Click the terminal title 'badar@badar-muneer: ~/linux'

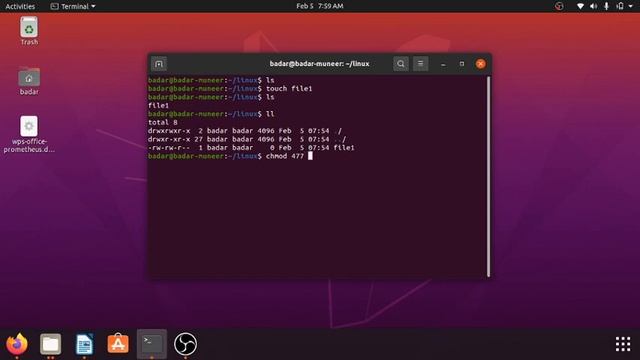click(x=319, y=64)
